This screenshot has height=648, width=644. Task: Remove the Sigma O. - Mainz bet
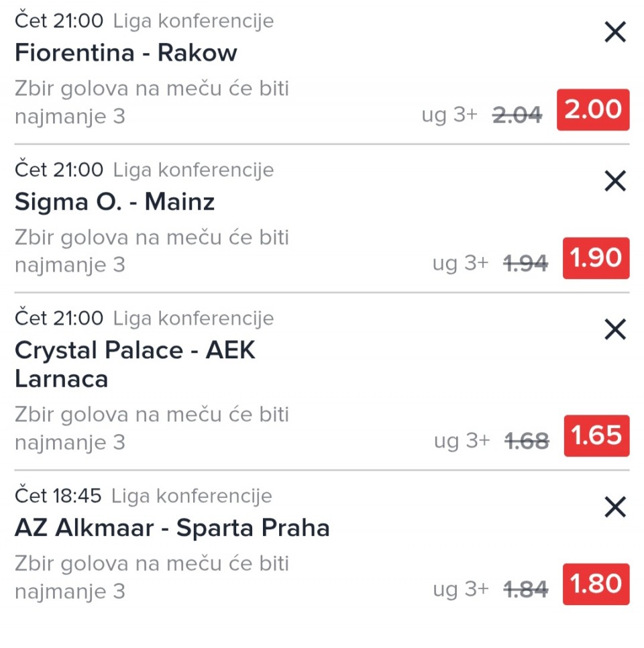(614, 181)
